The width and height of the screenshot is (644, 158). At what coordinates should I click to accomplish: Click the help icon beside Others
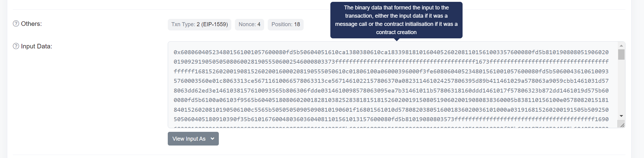pyautogui.click(x=16, y=24)
